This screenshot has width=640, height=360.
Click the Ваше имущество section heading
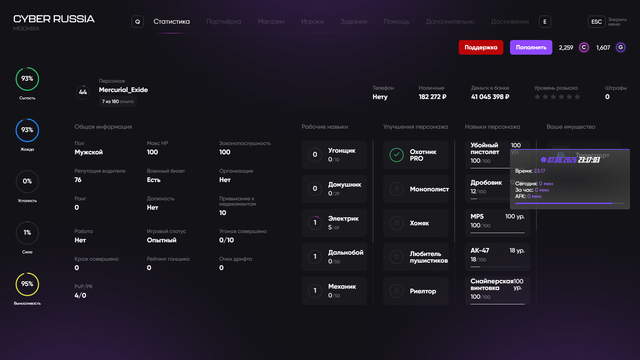[571, 127]
